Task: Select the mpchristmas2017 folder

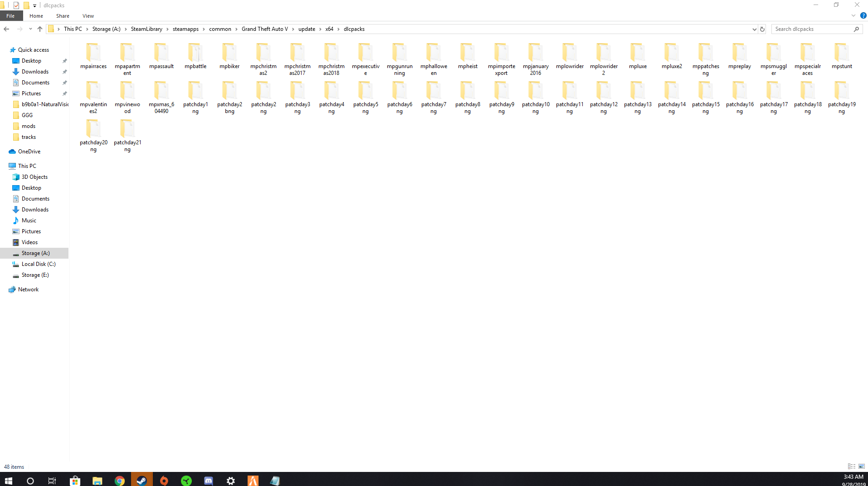Action: click(x=297, y=59)
